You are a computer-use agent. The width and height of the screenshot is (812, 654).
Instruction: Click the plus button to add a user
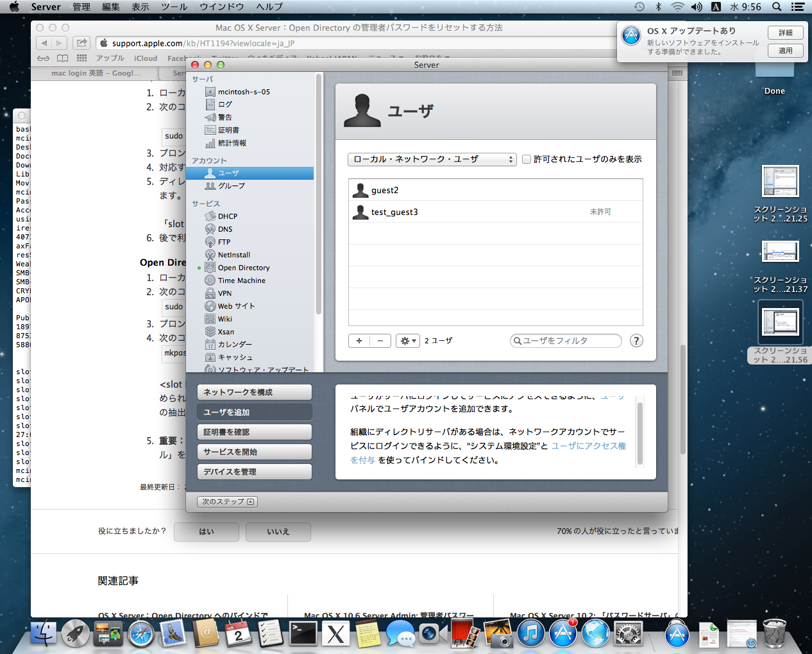(x=359, y=341)
